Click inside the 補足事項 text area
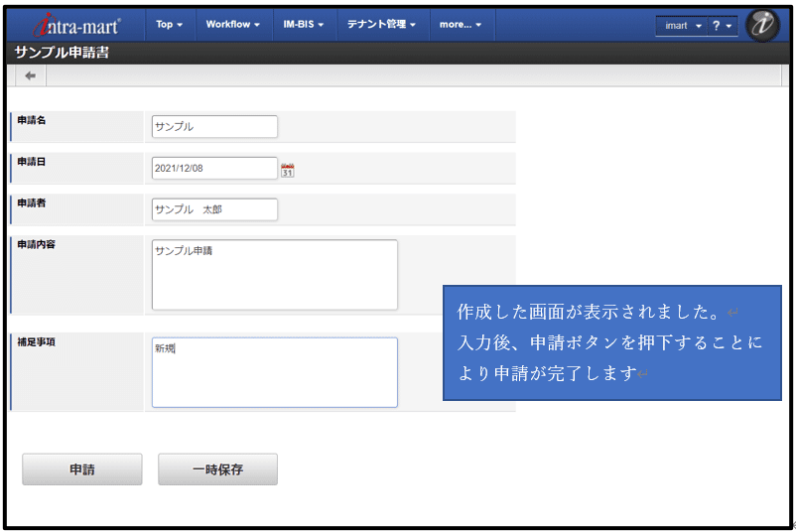This screenshot has height=532, width=796. (x=275, y=372)
